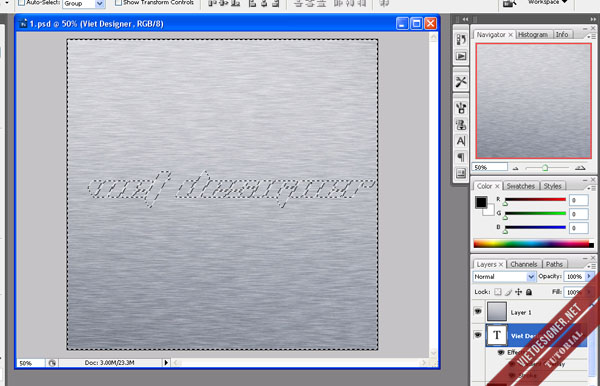Screen dimensions: 600x386
Task: Open the Actions panel icon
Action: pos(461,56)
